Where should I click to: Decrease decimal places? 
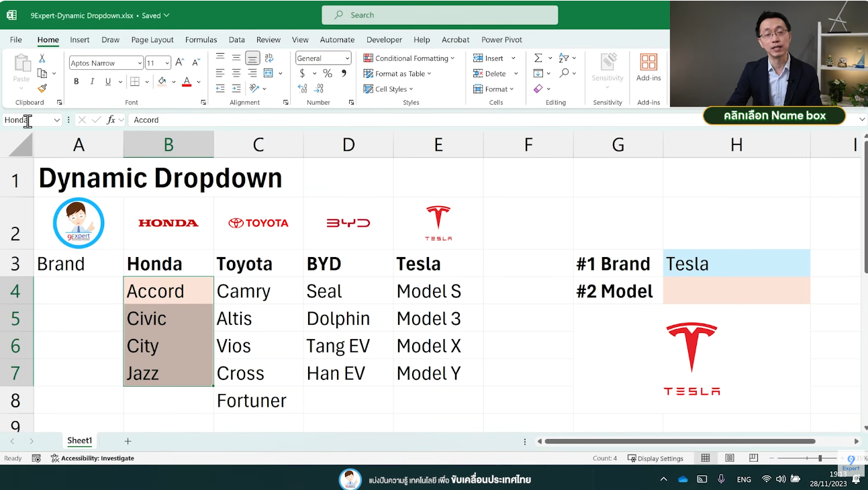[320, 88]
